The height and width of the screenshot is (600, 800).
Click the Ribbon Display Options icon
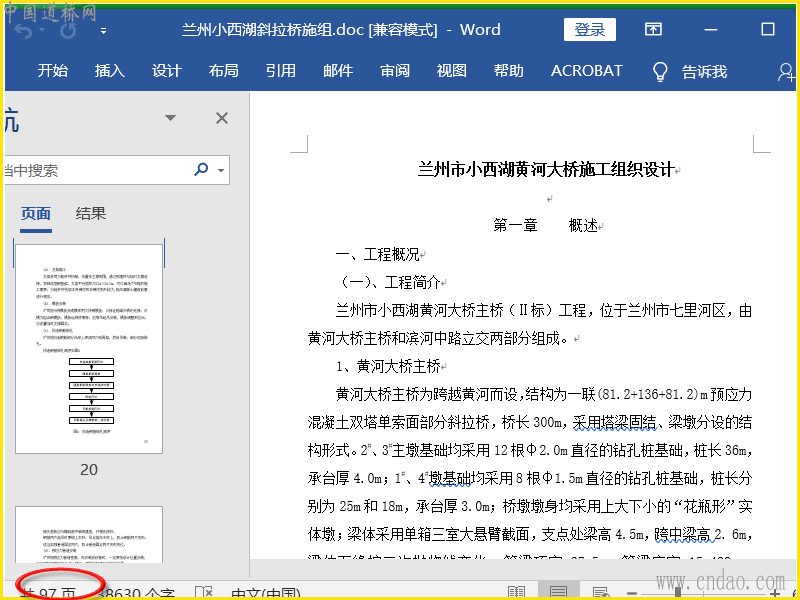coord(653,30)
